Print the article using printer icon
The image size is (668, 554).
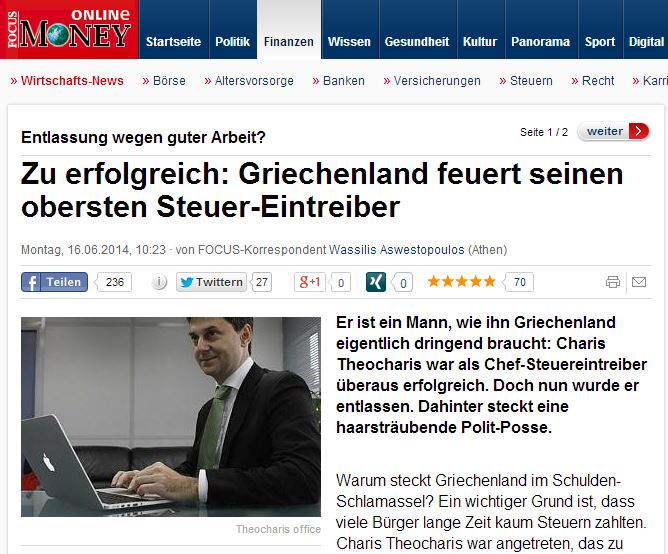click(613, 282)
